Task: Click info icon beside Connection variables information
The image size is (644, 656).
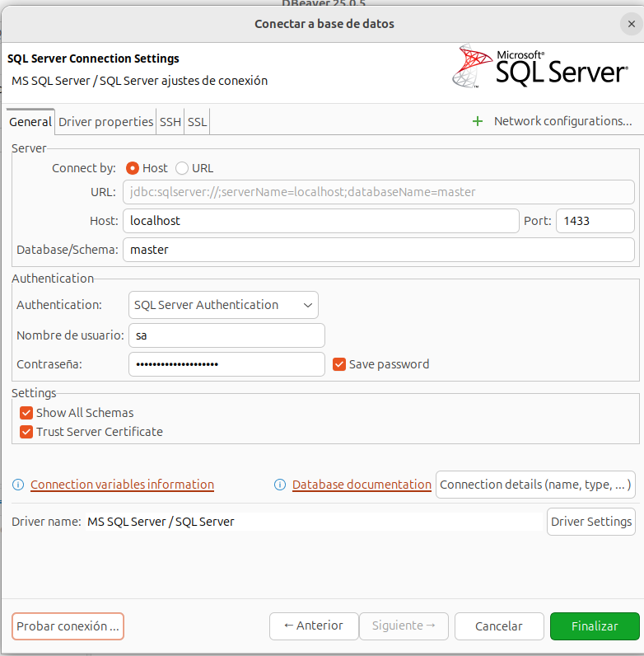Action: pyautogui.click(x=18, y=485)
